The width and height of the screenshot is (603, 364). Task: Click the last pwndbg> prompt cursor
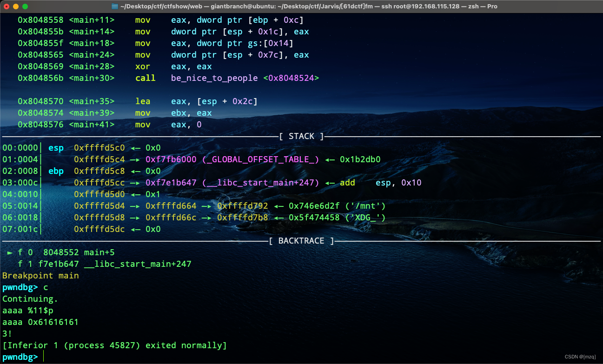click(x=43, y=357)
